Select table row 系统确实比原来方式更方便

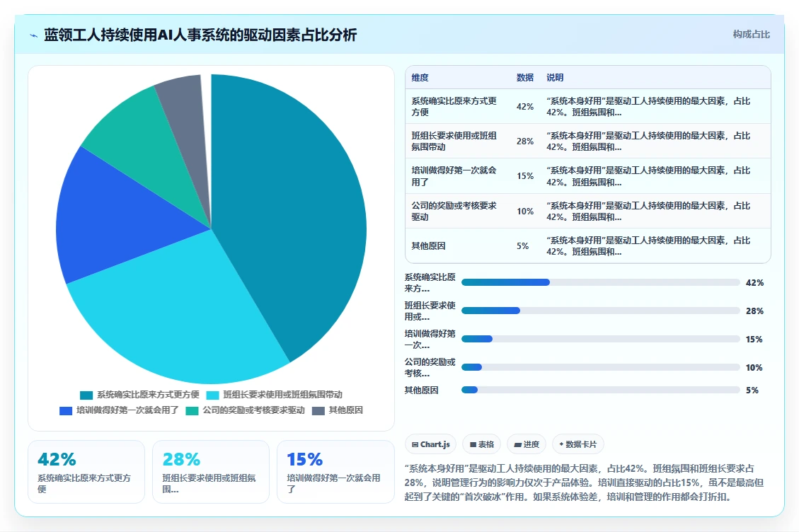point(587,107)
